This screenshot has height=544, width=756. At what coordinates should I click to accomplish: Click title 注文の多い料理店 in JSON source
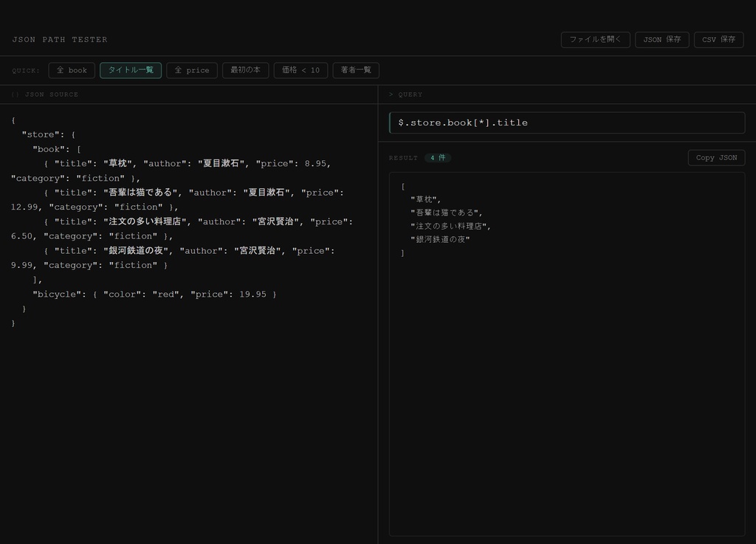[145, 221]
